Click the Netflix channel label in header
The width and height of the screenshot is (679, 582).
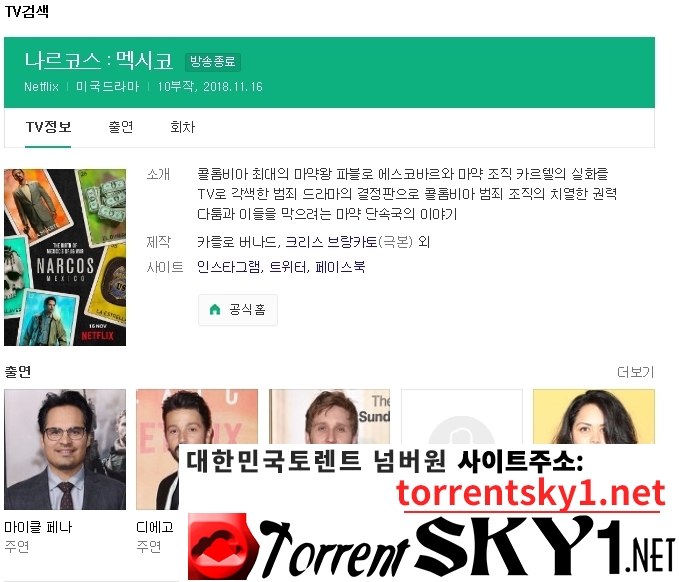pos(41,87)
